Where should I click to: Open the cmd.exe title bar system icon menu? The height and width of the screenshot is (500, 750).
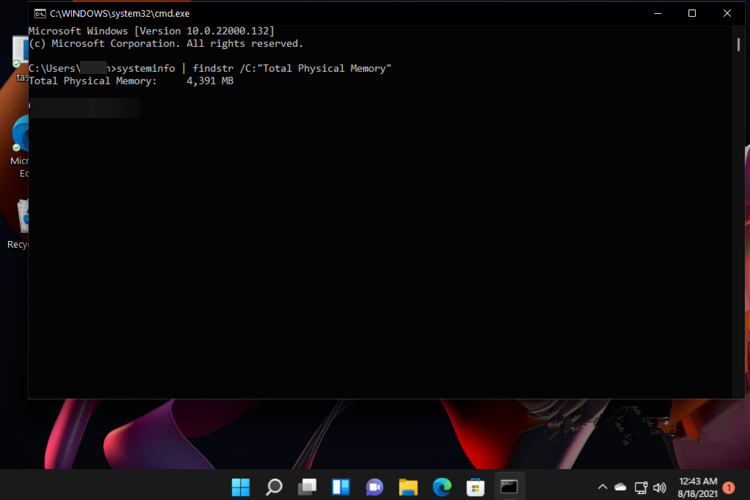click(x=39, y=14)
